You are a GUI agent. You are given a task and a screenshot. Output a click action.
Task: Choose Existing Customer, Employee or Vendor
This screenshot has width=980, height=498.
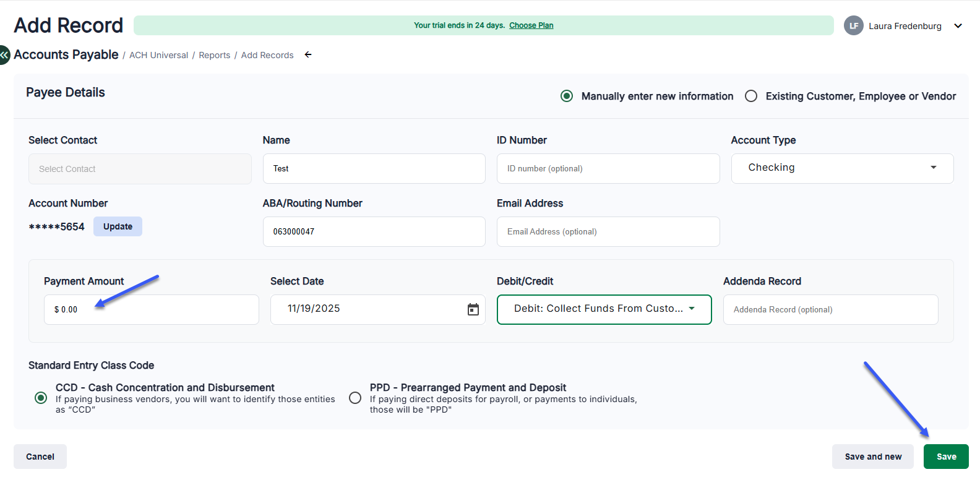click(x=751, y=97)
